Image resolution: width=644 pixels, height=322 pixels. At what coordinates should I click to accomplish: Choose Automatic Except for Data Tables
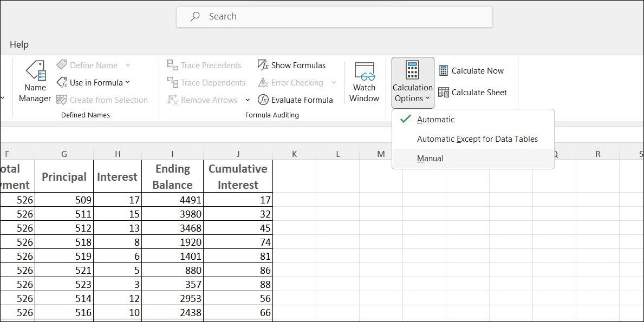click(477, 139)
